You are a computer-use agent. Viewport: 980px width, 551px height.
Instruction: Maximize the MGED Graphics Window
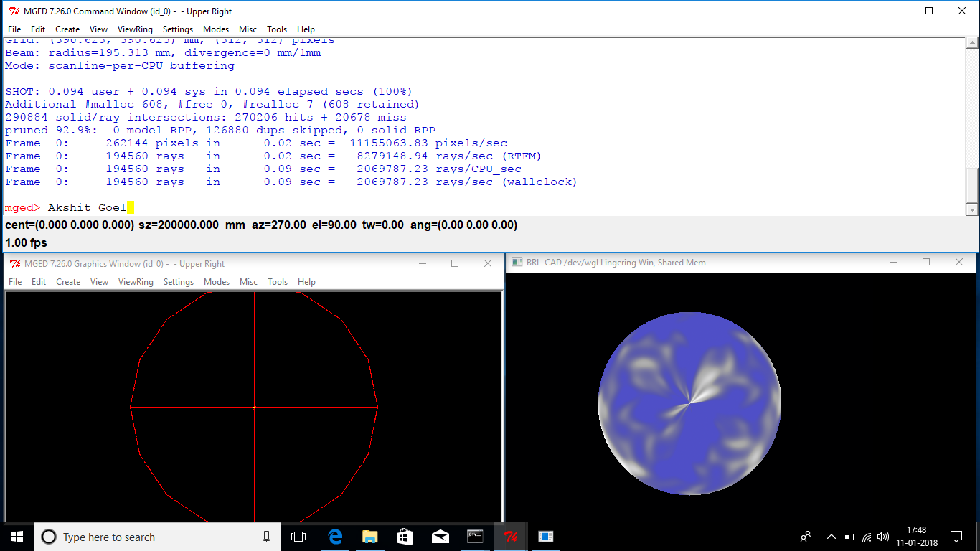455,263
